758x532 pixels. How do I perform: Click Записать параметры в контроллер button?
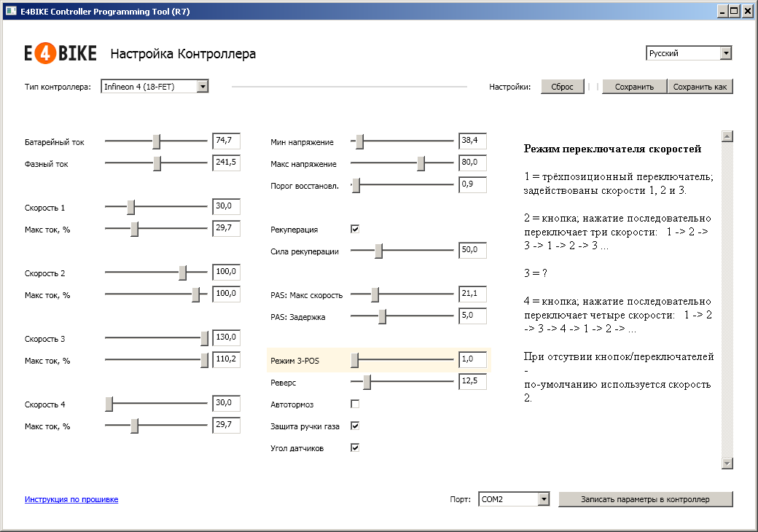[x=645, y=499]
